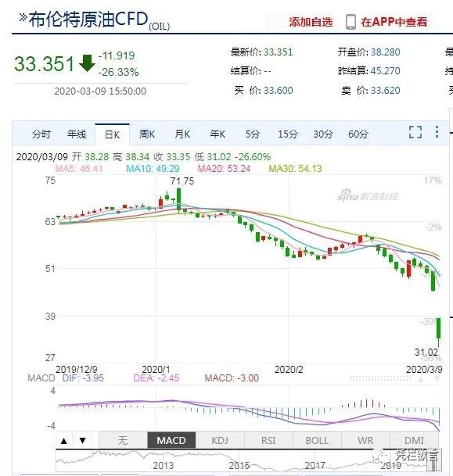Switch to 30分 interval tab
The height and width of the screenshot is (476, 453).
(x=323, y=134)
